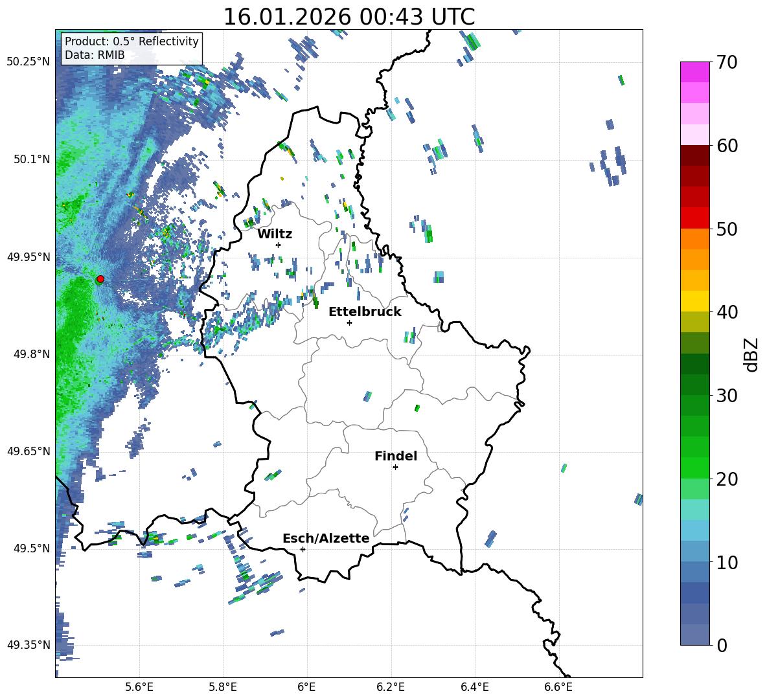
Task: Click the colorbar 50 tick label
Action: click(x=727, y=229)
